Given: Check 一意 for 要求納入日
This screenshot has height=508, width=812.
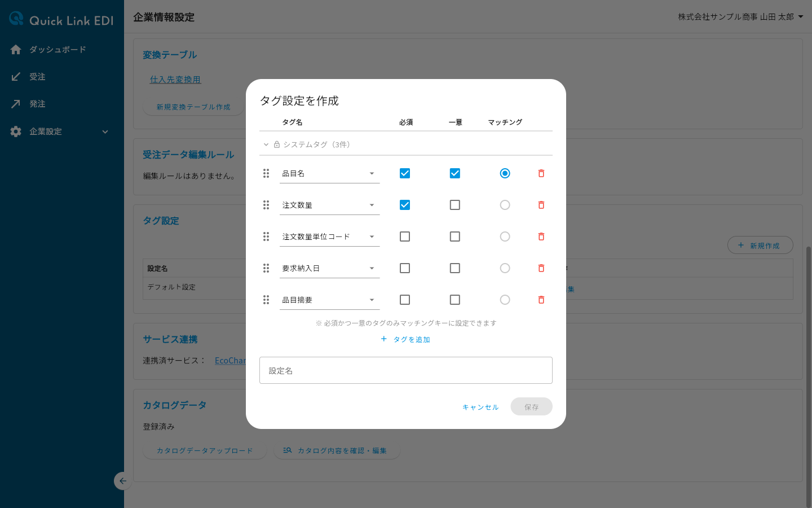Looking at the screenshot, I should 455,268.
